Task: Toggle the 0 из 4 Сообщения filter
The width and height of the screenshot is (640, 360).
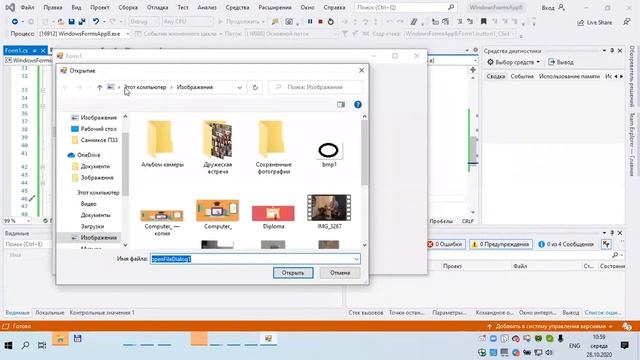Action: pyautogui.click(x=566, y=244)
